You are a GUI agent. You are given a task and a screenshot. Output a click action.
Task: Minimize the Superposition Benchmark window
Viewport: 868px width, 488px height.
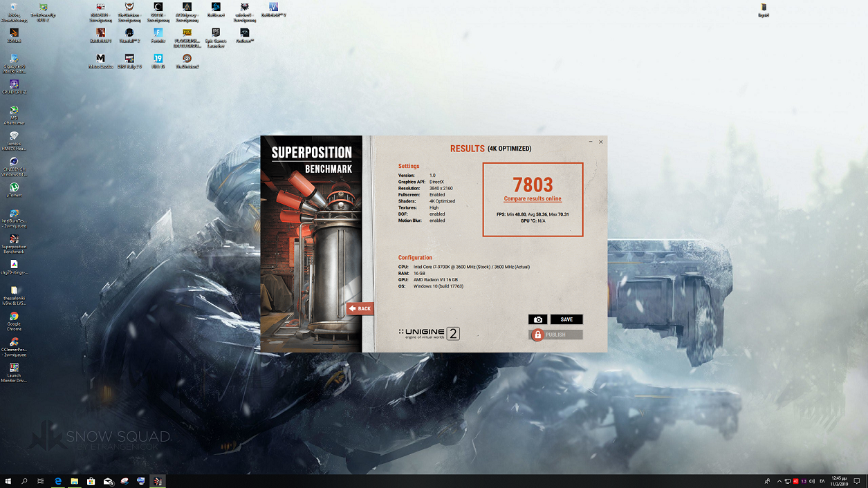pos(590,142)
